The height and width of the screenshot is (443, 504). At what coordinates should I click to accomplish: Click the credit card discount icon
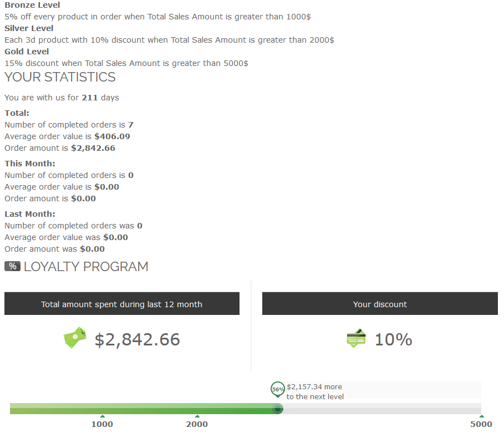tap(356, 338)
